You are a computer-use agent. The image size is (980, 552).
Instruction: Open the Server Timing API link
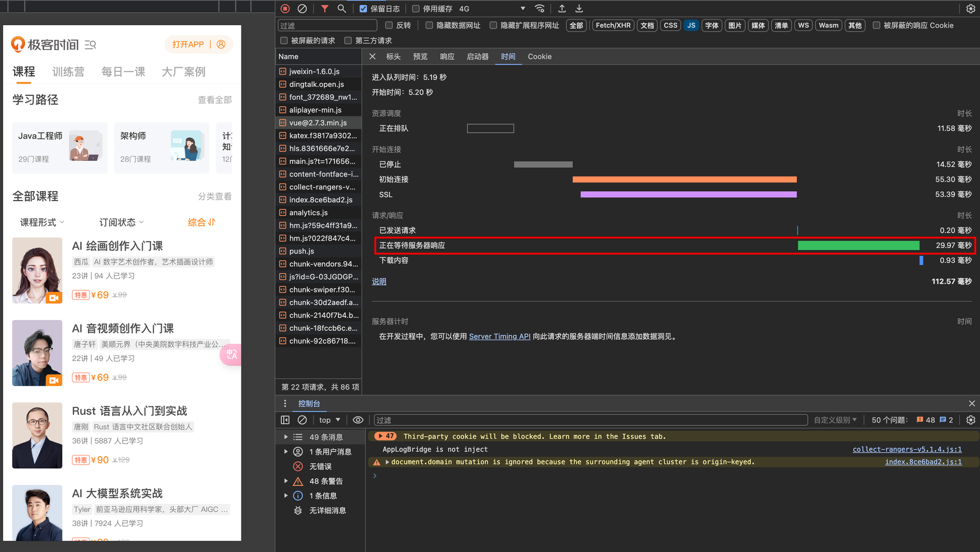click(500, 336)
